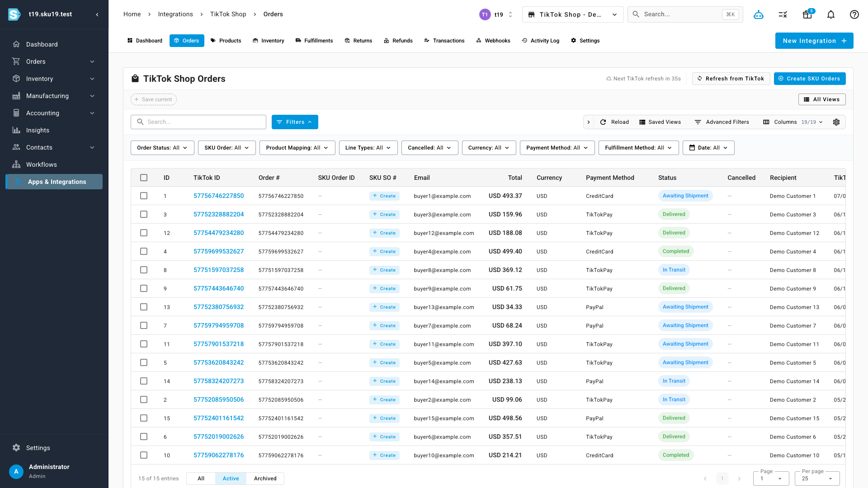Open Saved Views in the toolbar

coord(660,122)
